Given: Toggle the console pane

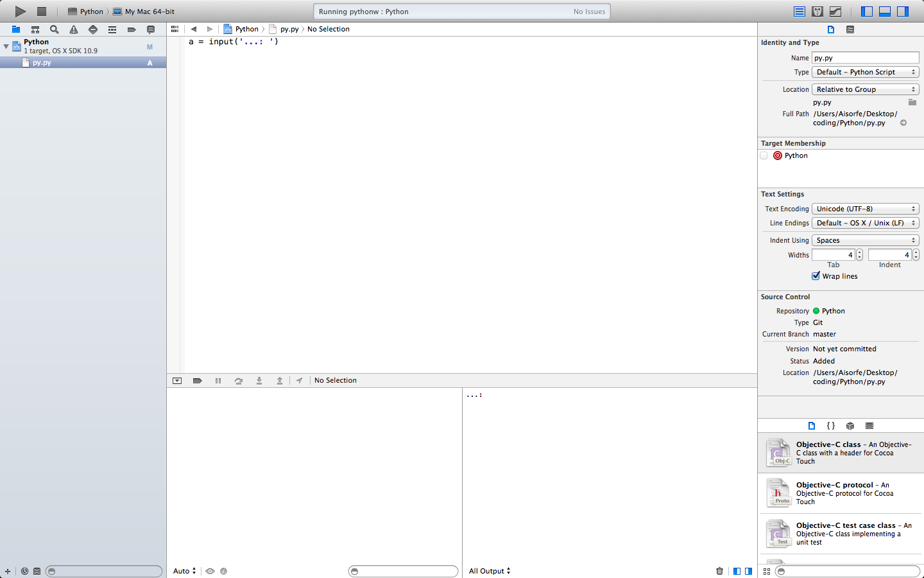Looking at the screenshot, I should coord(748,571).
